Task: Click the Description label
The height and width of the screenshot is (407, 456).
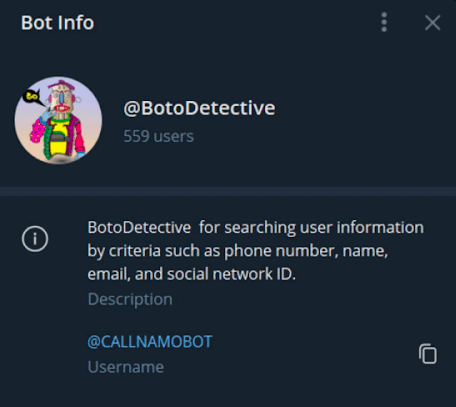Action: click(130, 299)
